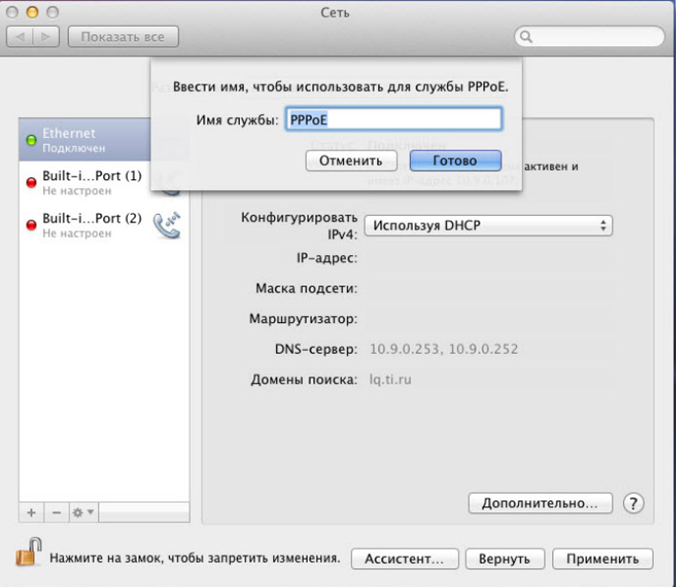Click into the "Имя службы" text field
The width and height of the screenshot is (676, 587).
tap(392, 119)
